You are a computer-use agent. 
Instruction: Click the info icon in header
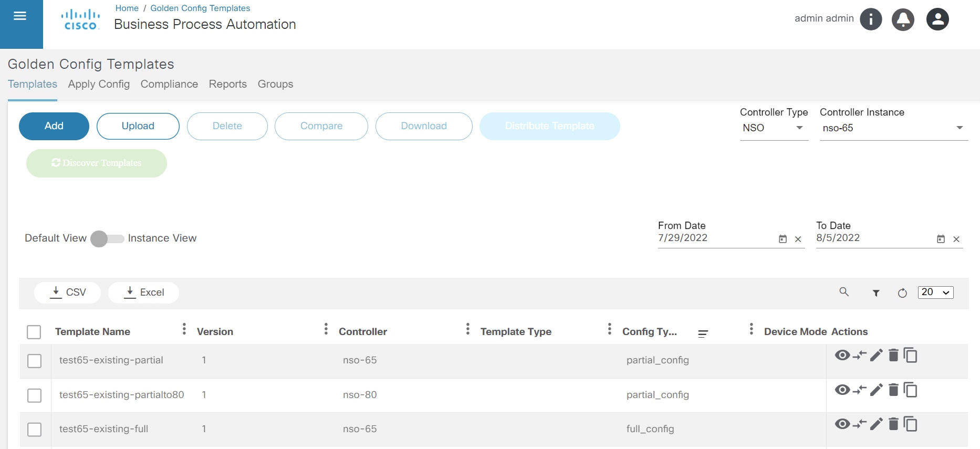pyautogui.click(x=871, y=19)
